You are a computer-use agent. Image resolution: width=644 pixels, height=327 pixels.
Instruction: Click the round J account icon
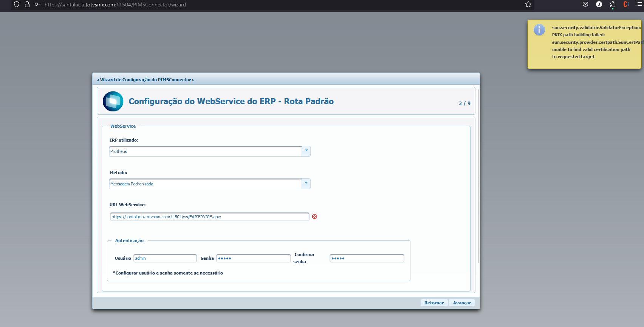(x=599, y=4)
